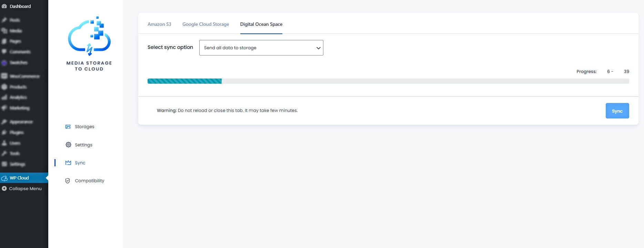Click the Marketing megaphone icon
The image size is (644, 248).
4,108
